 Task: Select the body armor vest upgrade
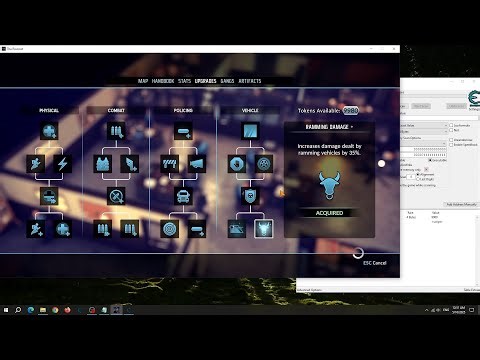point(103,164)
